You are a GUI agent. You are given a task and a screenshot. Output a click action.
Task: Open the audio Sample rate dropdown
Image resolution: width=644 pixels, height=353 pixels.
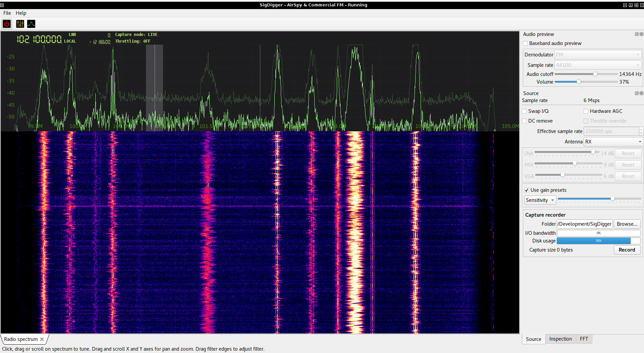598,65
